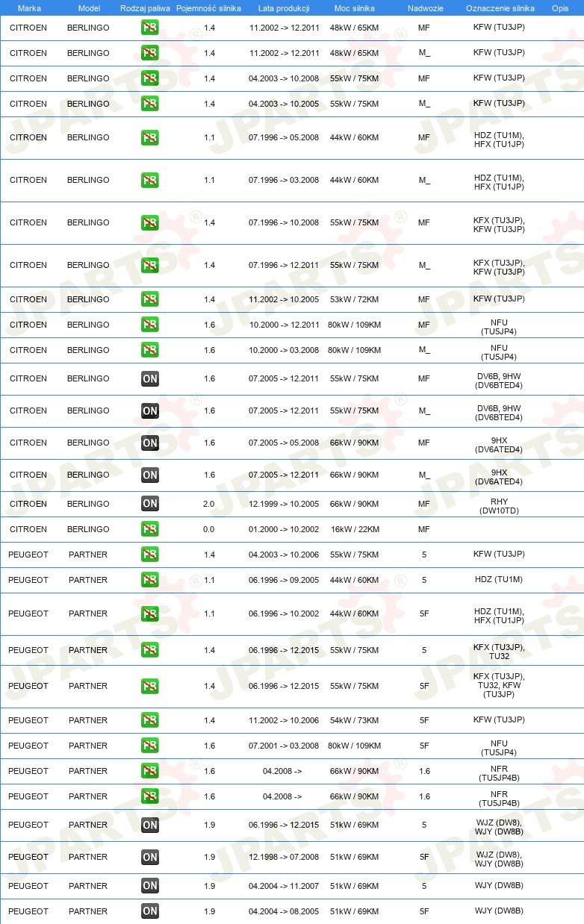Image resolution: width=584 pixels, height=924 pixels.
Task: Click petrol icon in Berlingo 10.2000 -> 03.2008 row
Action: [150, 350]
